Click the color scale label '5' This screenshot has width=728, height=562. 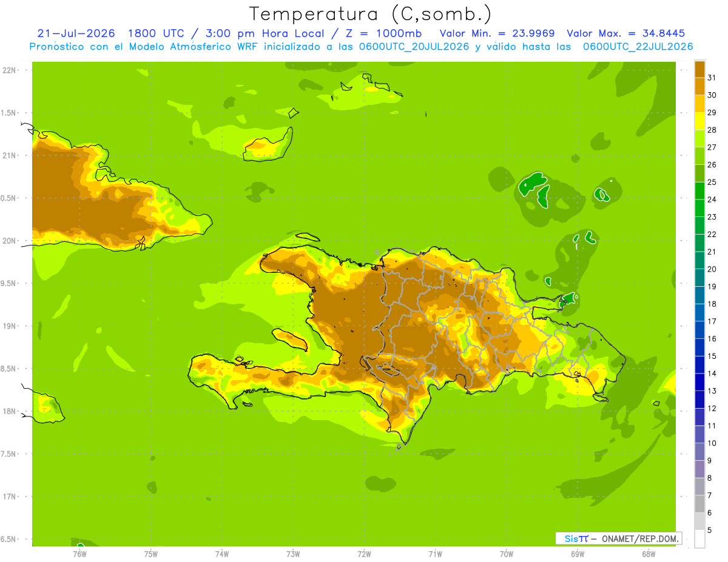(x=710, y=530)
